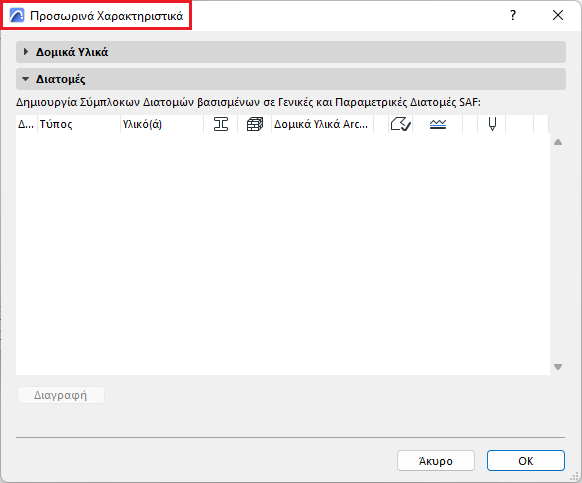582x483 pixels.
Task: Click the Τύπος column header
Action: click(79, 124)
